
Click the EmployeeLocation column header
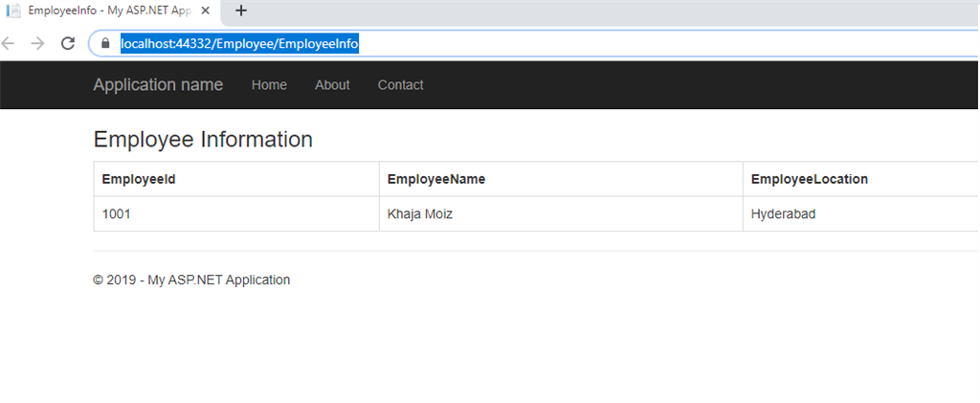pos(810,179)
